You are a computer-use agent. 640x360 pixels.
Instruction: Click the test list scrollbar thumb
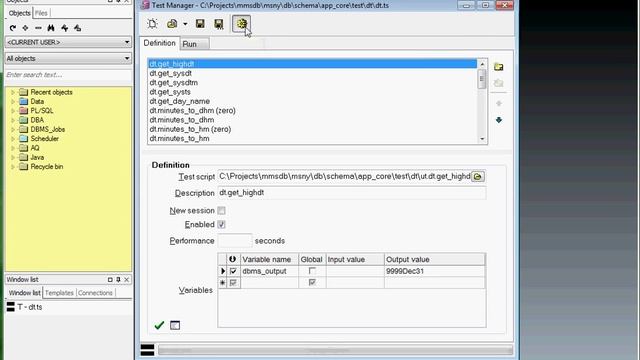(482, 78)
